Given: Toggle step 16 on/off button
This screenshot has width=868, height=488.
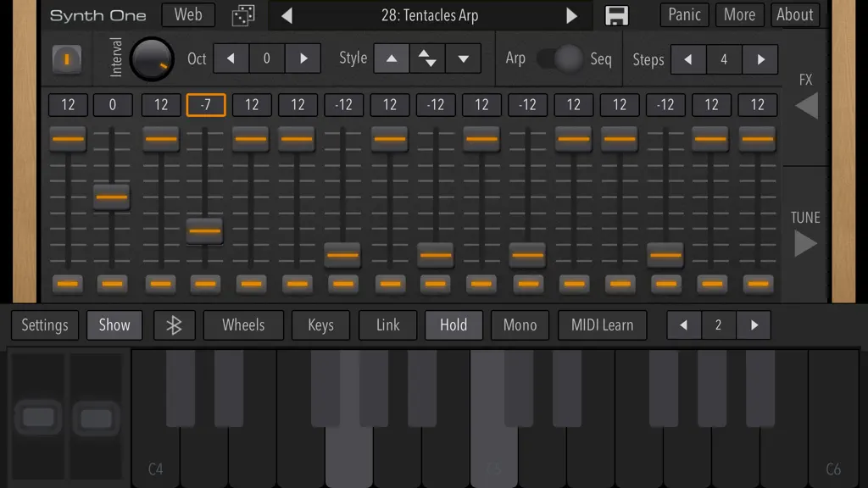Looking at the screenshot, I should (758, 284).
